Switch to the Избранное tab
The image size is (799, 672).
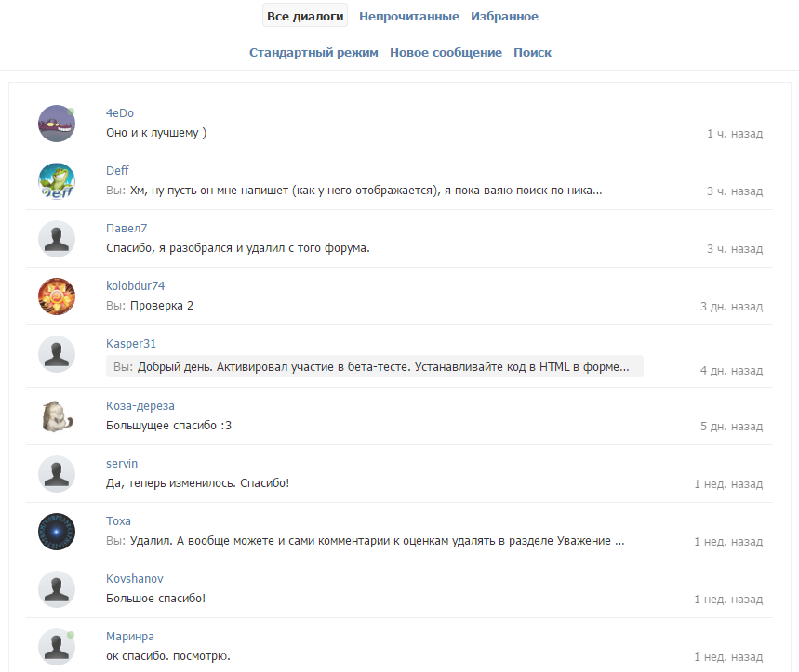[504, 17]
